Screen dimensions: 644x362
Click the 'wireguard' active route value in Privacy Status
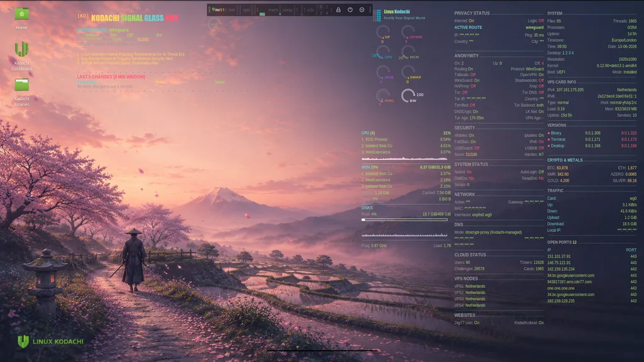pos(535,28)
